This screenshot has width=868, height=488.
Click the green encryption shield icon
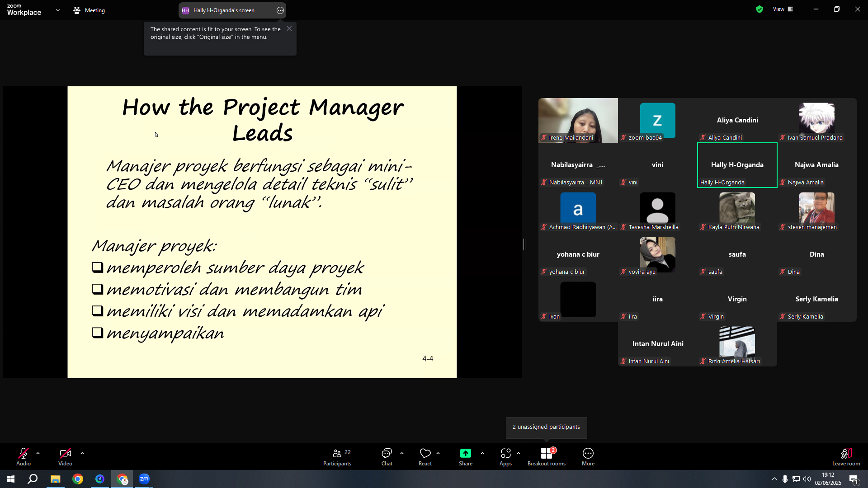[x=759, y=9]
